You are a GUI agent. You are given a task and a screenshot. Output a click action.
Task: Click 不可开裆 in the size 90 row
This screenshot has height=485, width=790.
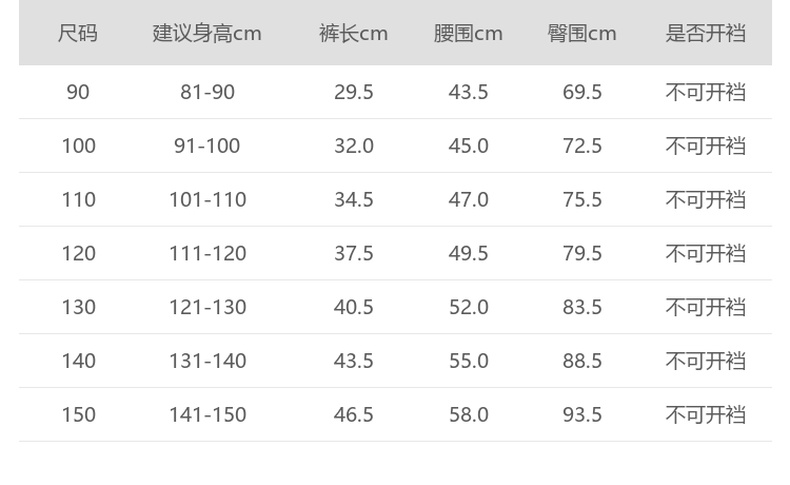point(706,92)
